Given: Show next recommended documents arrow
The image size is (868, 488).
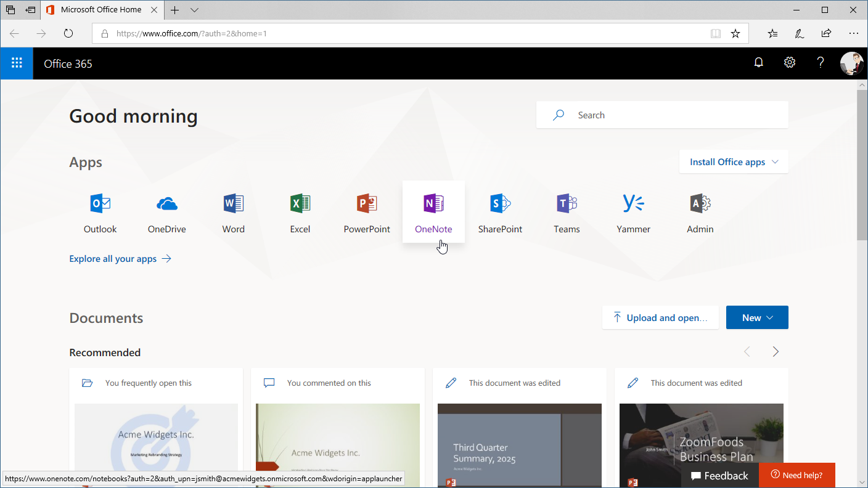Looking at the screenshot, I should click(776, 352).
